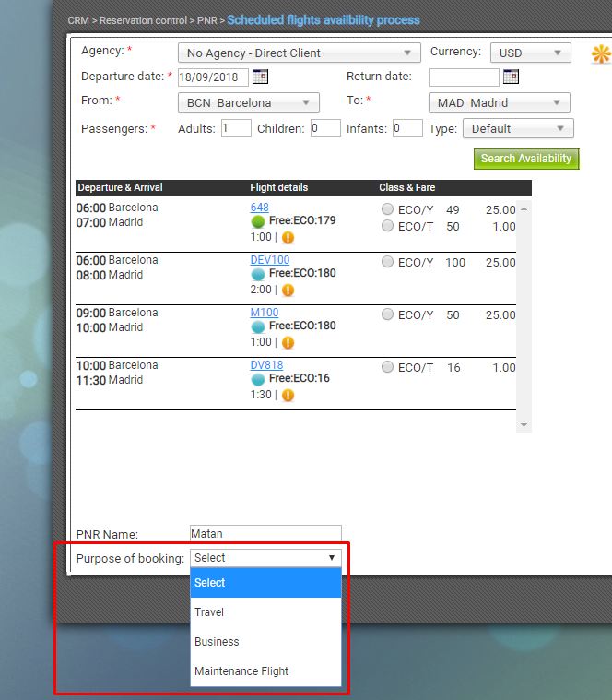612x700 pixels.
Task: Click the Search Availability button
Action: click(x=526, y=159)
